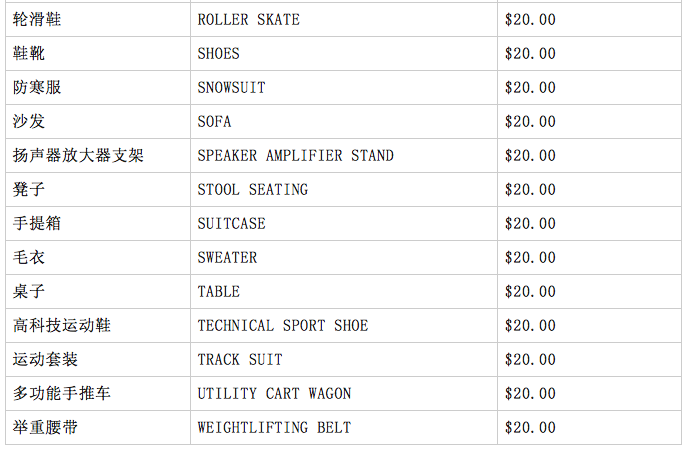The width and height of the screenshot is (688, 451).
Task: Click the Chinese label 高科技运动鞋
Action: (x=62, y=326)
